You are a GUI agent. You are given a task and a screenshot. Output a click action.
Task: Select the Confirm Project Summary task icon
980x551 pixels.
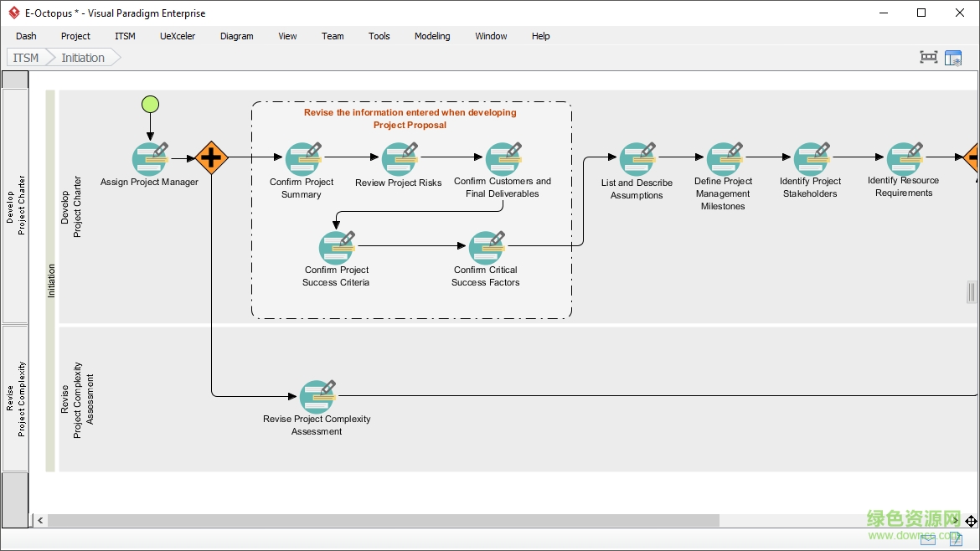tap(302, 159)
